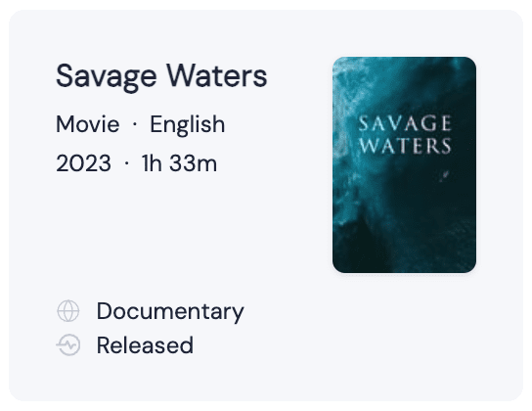Image resolution: width=532 pixels, height=411 pixels.
Task: Click the pulse status icon beside Released
Action: click(68, 345)
